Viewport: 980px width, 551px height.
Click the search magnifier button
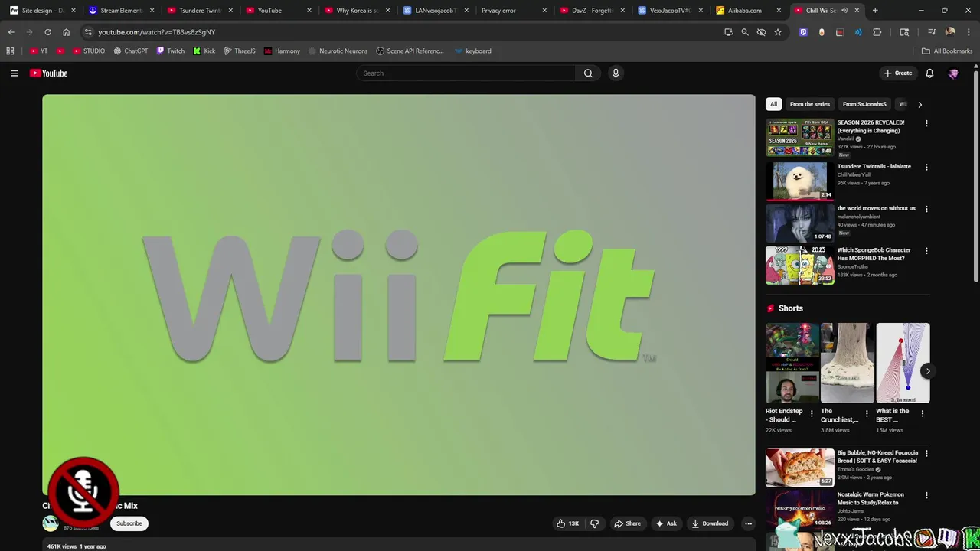coord(588,73)
